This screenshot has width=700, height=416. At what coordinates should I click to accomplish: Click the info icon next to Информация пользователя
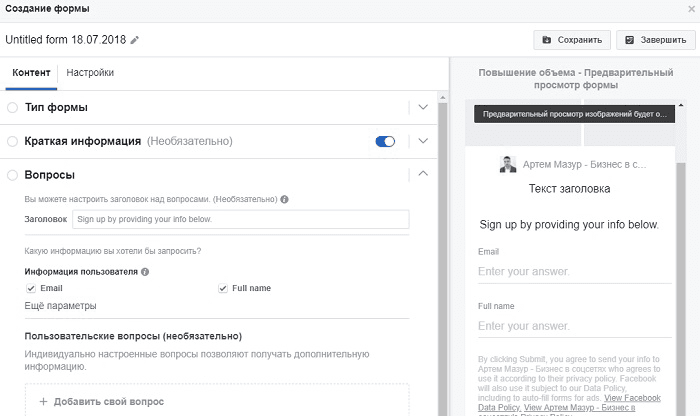[145, 271]
